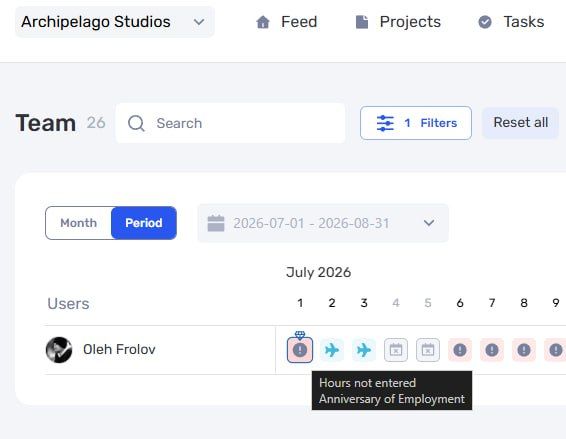
Task: Open the Filters panel button
Action: [x=416, y=123]
